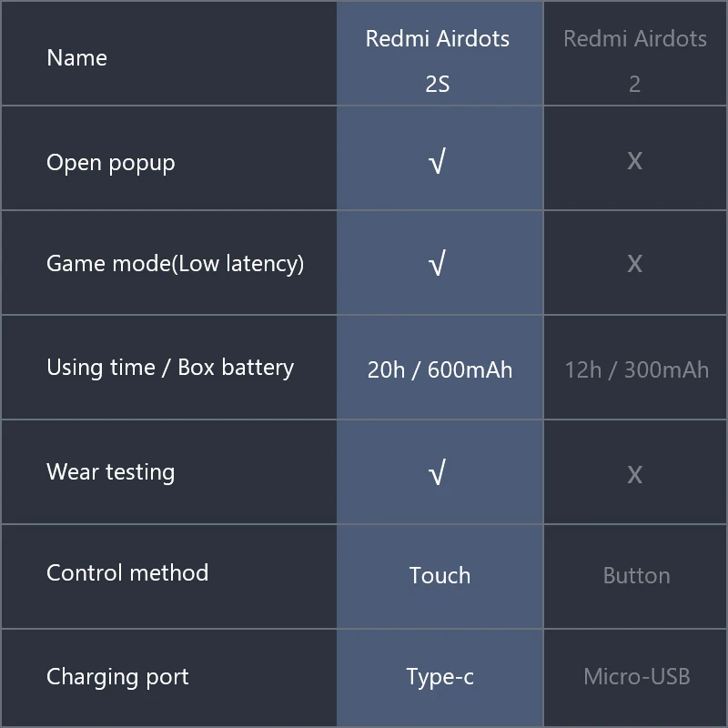This screenshot has height=728, width=728.
Task: Select the Redmi Airdots 2 column header
Action: click(x=634, y=60)
